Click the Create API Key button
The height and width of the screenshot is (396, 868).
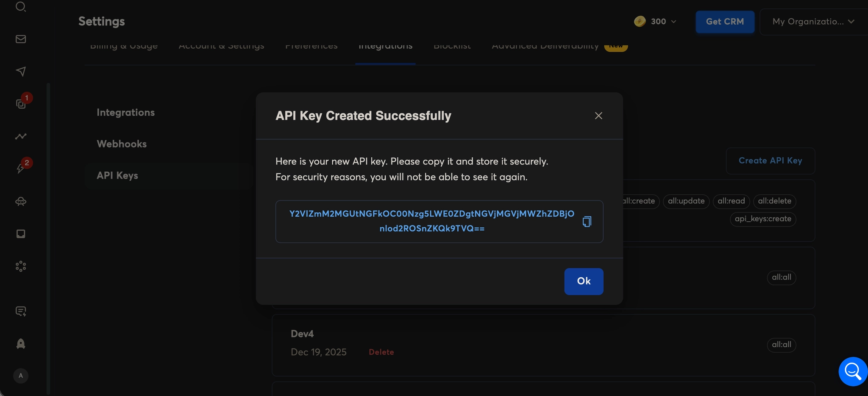770,161
